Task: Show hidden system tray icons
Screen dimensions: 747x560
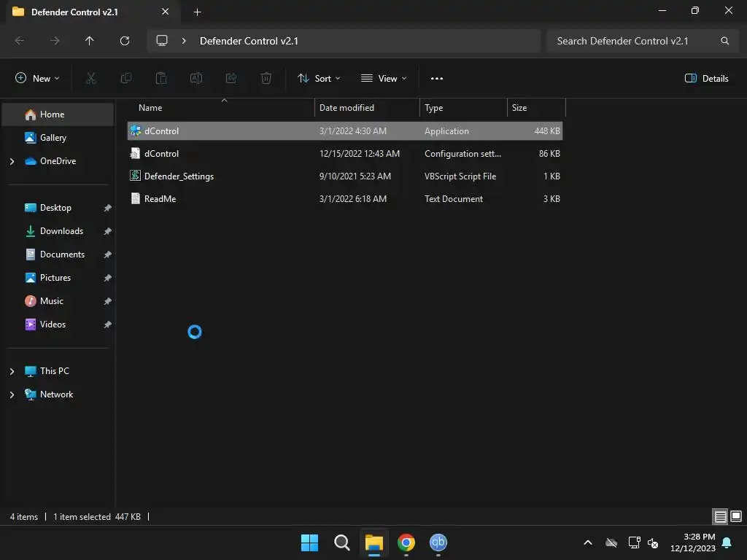Action: click(x=588, y=542)
